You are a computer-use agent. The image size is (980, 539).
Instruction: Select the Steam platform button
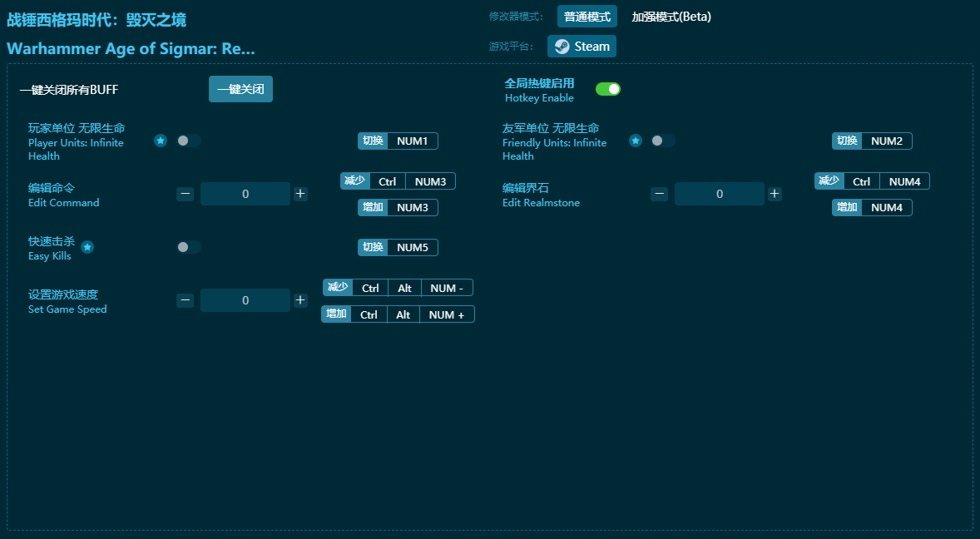click(582, 47)
